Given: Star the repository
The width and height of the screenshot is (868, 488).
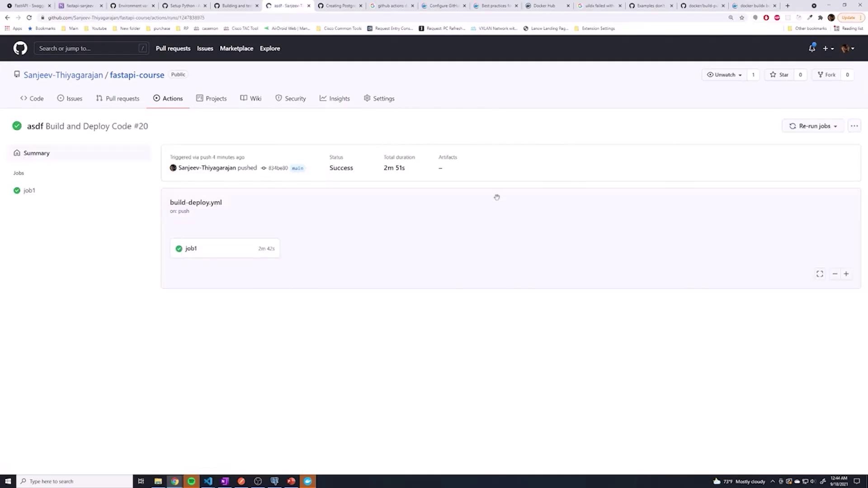Looking at the screenshot, I should click(779, 75).
